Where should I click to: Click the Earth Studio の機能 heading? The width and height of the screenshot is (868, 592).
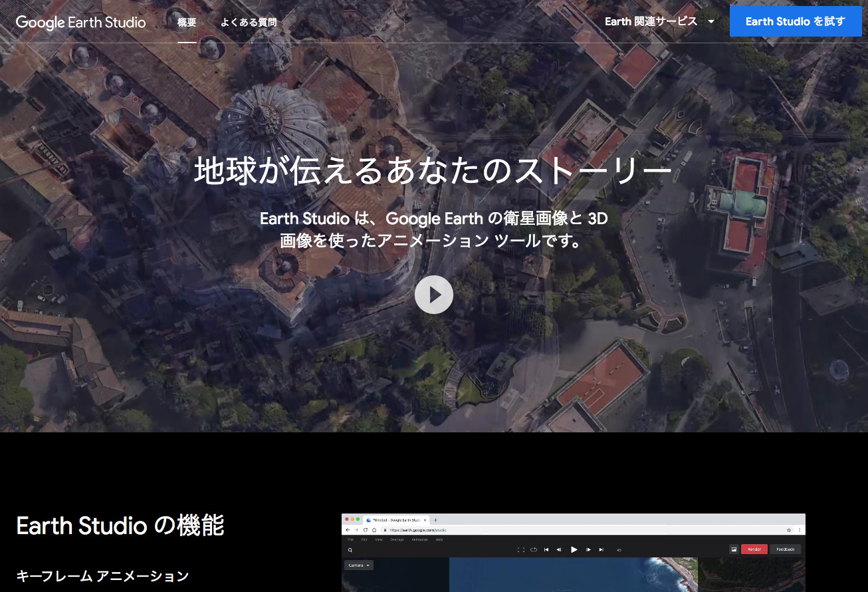coord(120,525)
